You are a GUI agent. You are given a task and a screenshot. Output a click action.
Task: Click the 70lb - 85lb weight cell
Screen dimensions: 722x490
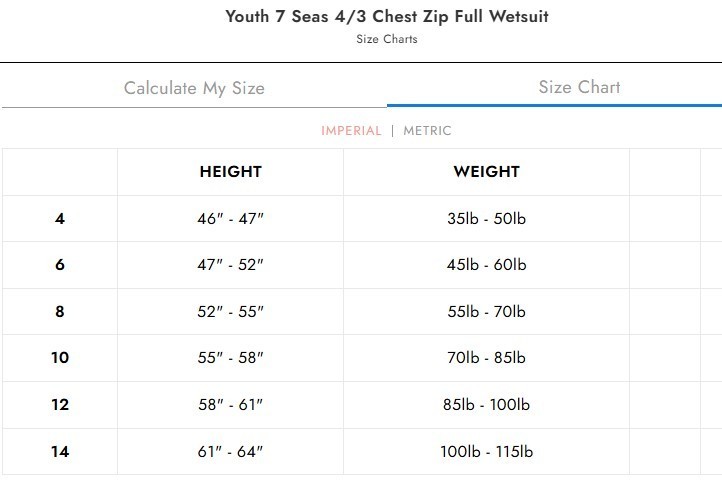[486, 358]
